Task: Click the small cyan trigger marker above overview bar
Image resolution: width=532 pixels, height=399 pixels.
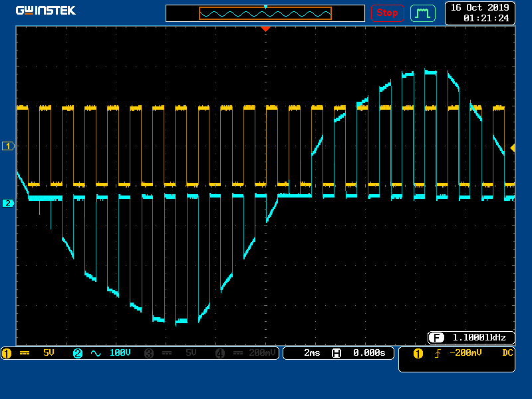Action: 265,7
